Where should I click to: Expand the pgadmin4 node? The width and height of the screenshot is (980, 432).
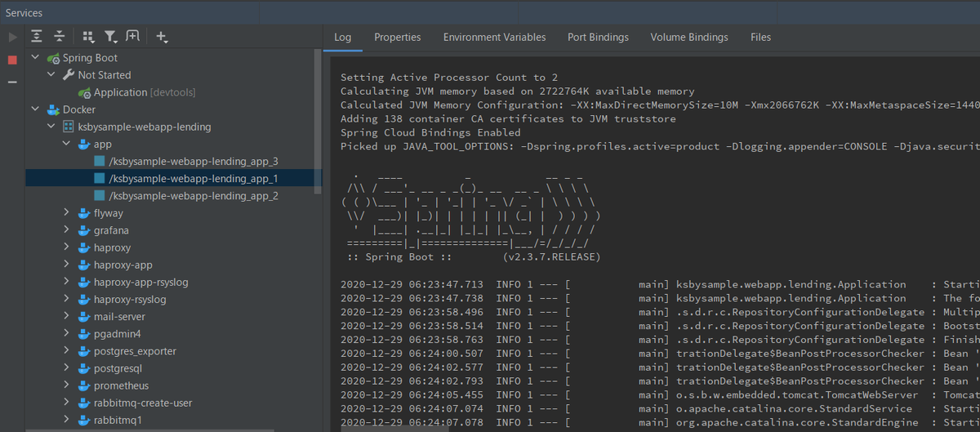[x=67, y=333]
